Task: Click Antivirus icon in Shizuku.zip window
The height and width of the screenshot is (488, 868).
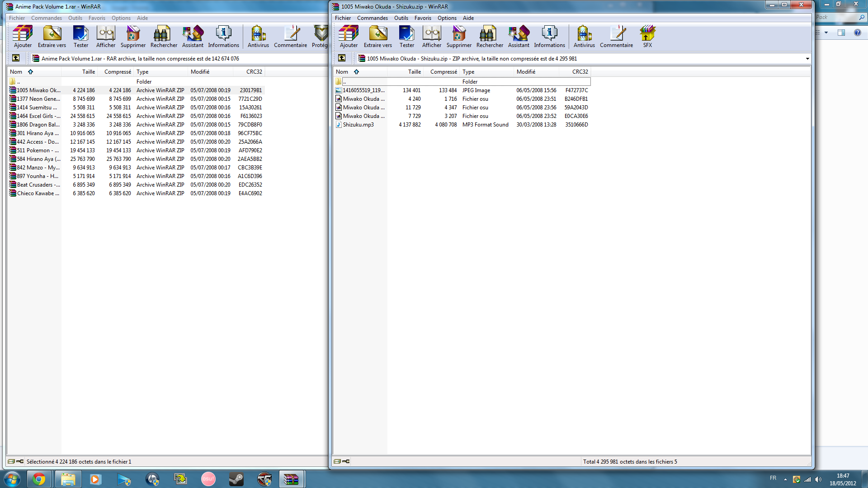Action: (584, 36)
